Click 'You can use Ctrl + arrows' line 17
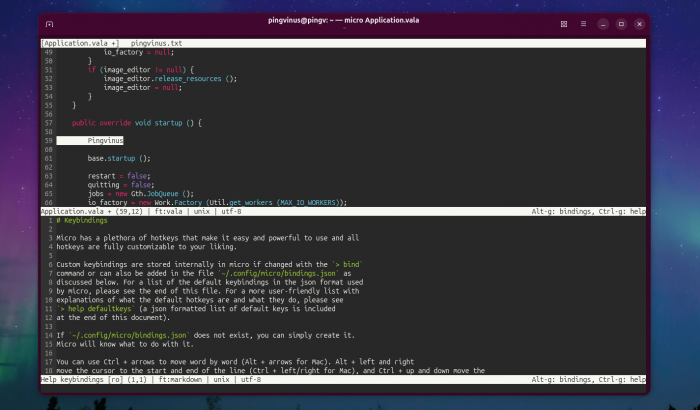 (x=235, y=362)
